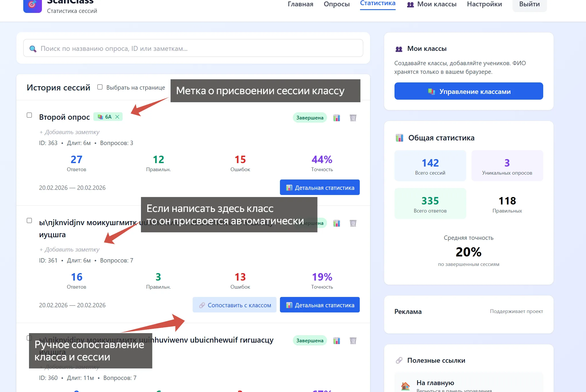The width and height of the screenshot is (586, 392).
Task: Focus the session search input field
Action: [193, 48]
